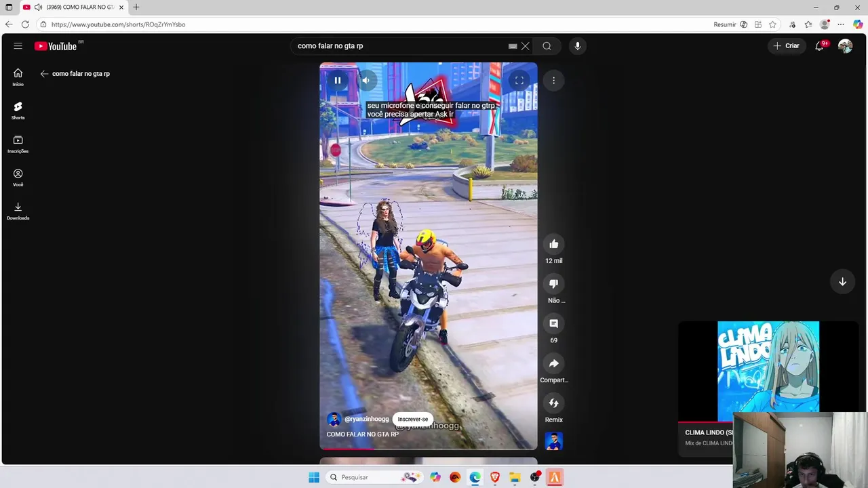
Task: Open OBS Studio from the taskbar
Action: [x=534, y=477]
